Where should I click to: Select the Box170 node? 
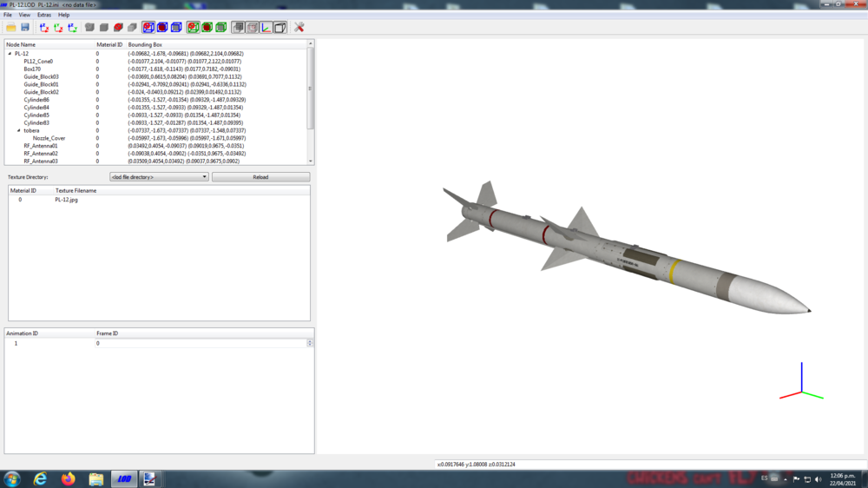tap(32, 69)
